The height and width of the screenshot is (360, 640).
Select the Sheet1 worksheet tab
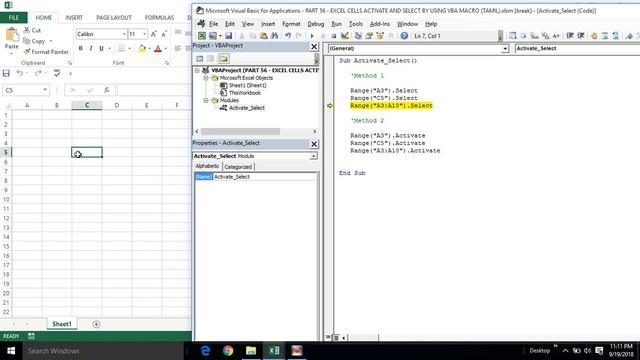[62, 324]
